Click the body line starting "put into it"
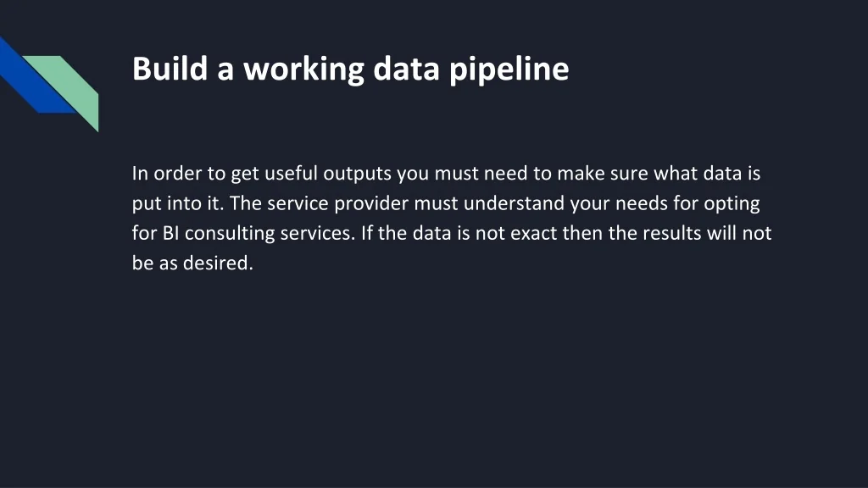 (x=446, y=203)
